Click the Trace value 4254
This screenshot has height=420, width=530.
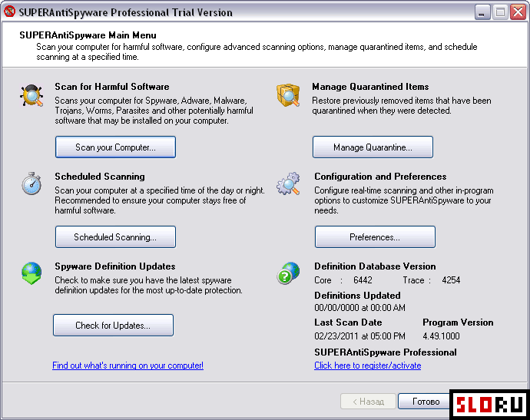point(451,280)
